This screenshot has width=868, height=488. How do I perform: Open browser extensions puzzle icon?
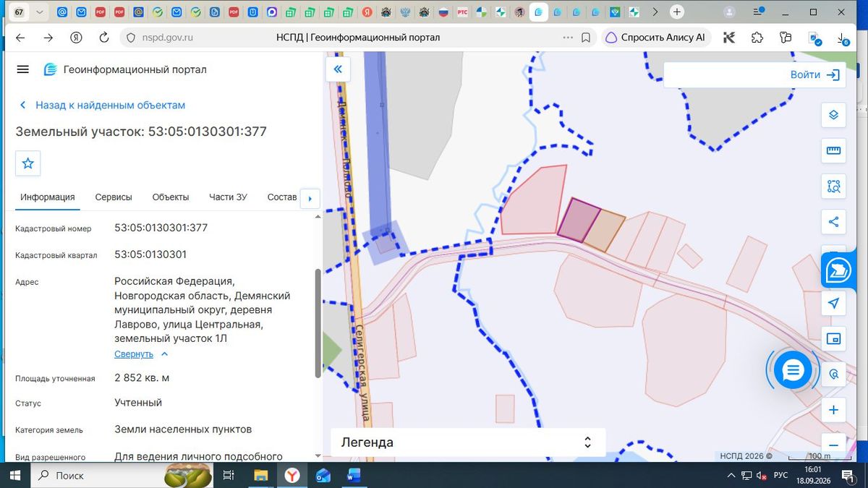pyautogui.click(x=757, y=38)
